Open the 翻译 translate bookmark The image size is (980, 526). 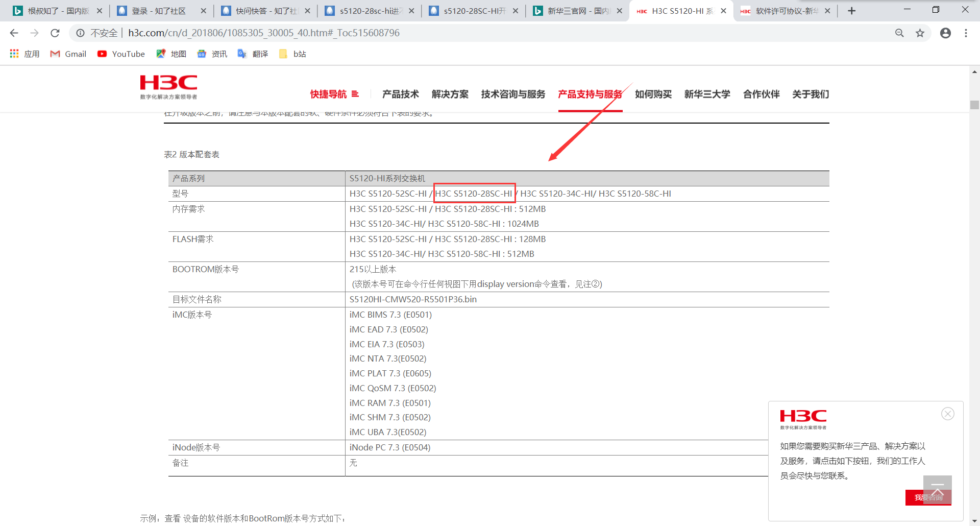tap(253, 54)
